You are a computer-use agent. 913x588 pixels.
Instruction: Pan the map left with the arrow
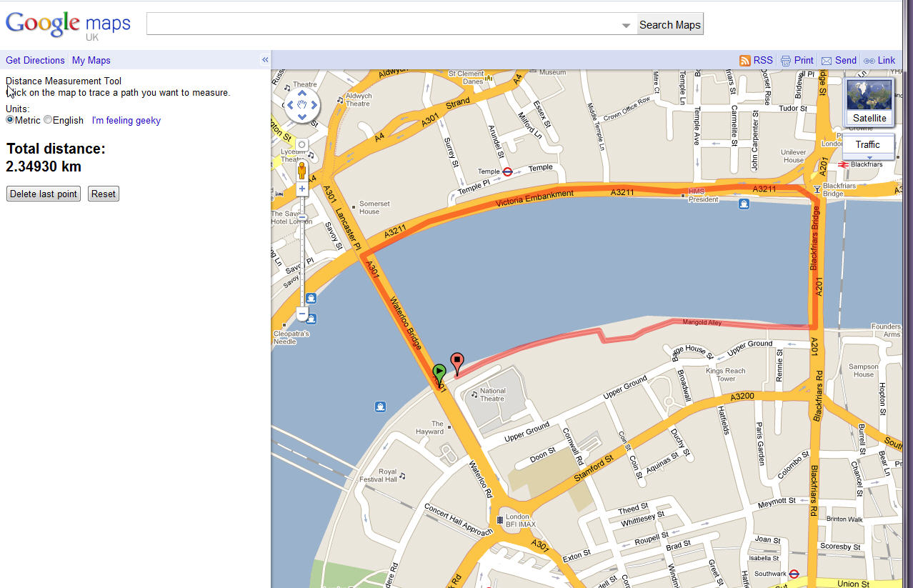[x=290, y=105]
